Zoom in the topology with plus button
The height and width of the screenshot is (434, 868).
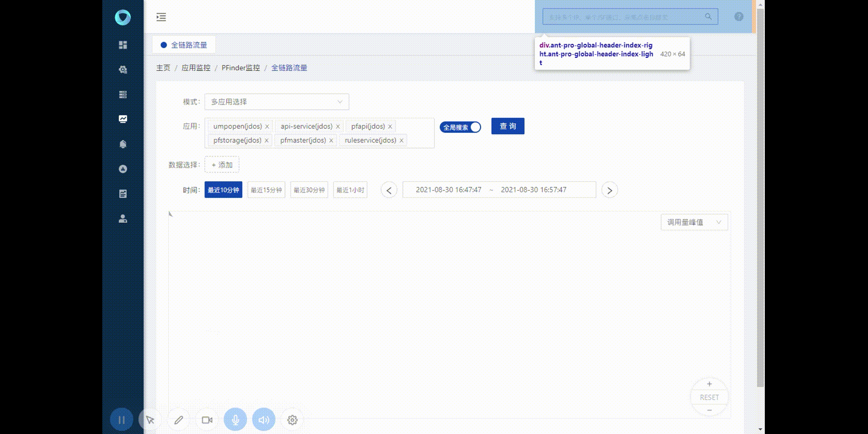(709, 384)
